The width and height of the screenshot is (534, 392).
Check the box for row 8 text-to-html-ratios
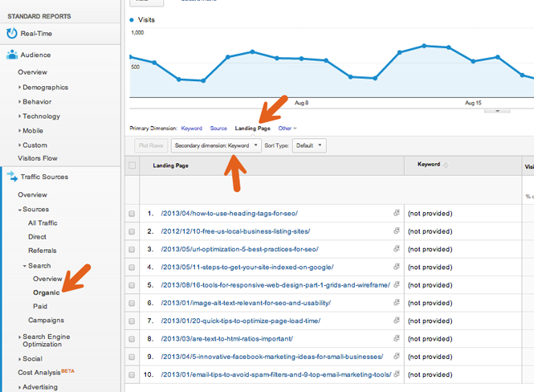(132, 339)
